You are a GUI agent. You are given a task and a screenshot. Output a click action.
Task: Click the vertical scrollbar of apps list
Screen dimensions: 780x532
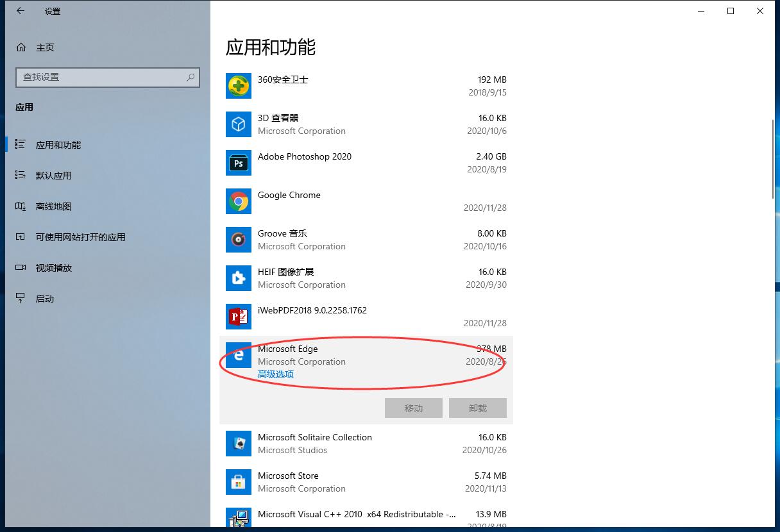[x=774, y=160]
